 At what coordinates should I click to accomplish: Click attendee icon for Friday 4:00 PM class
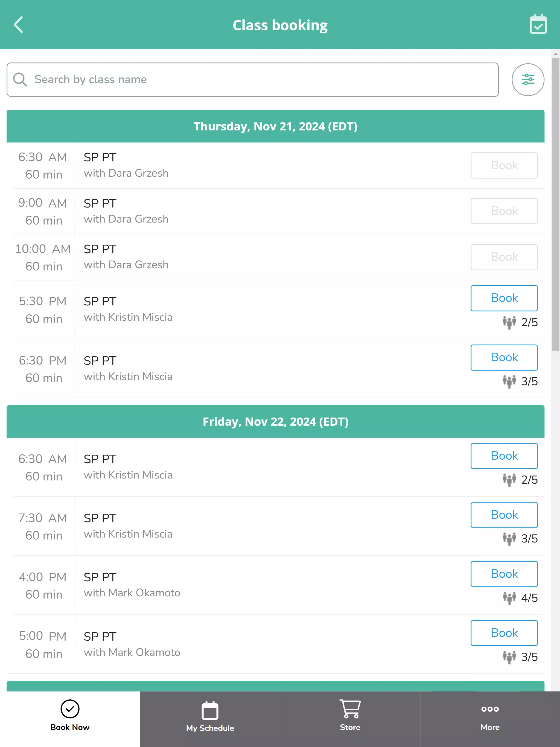(509, 598)
